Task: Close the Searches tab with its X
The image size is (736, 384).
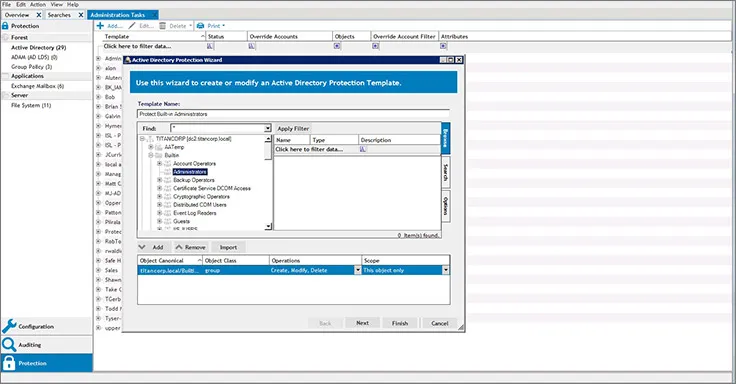Action: coord(81,15)
